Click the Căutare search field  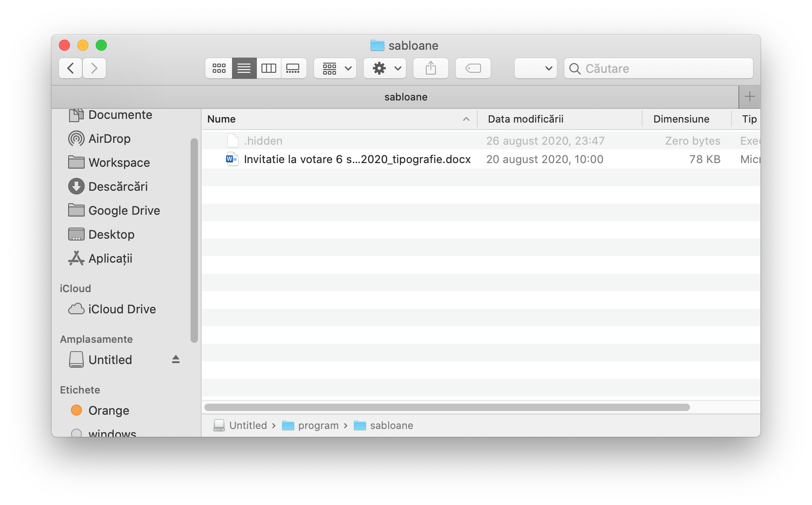659,69
